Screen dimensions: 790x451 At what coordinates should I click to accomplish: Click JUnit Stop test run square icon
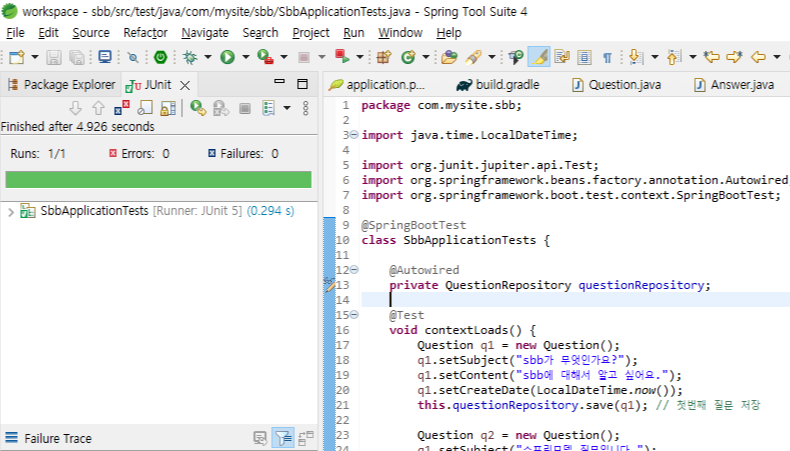(245, 108)
